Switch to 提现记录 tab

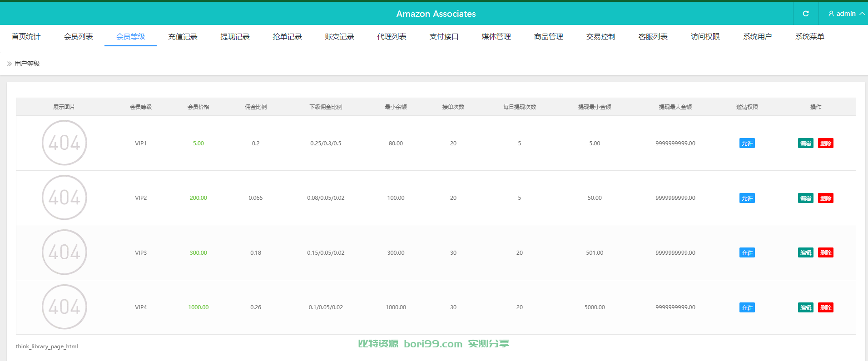click(235, 36)
